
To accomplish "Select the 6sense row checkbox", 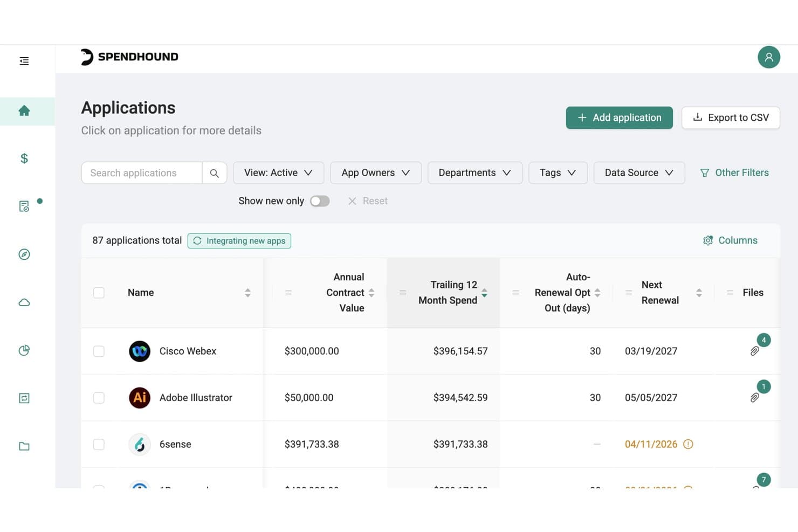I will tap(99, 445).
